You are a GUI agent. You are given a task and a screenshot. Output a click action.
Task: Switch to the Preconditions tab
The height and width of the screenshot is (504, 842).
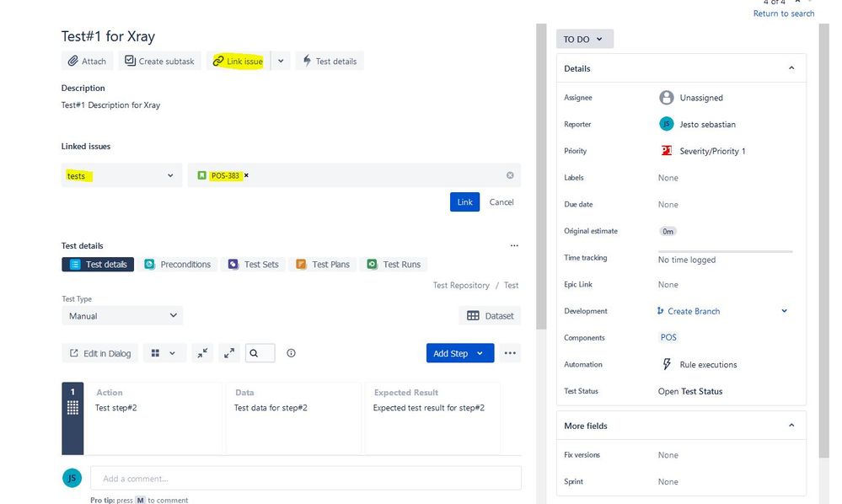point(177,264)
